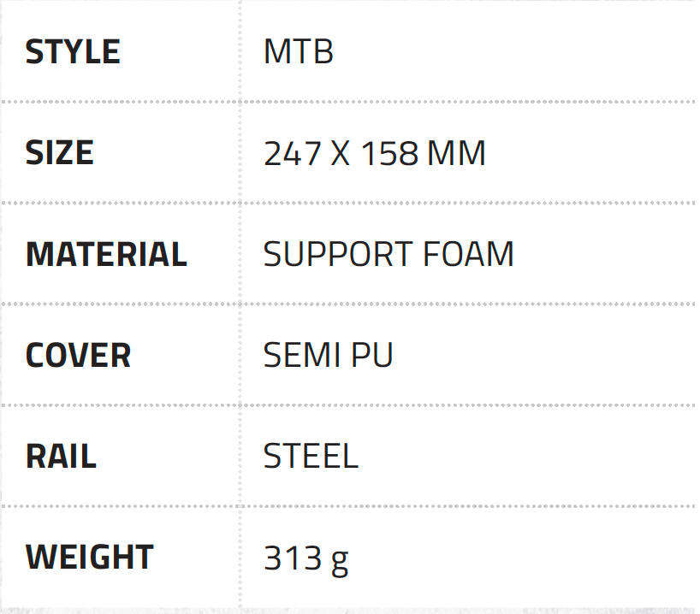
Task: Click the X separator in the size value
Action: click(x=341, y=154)
